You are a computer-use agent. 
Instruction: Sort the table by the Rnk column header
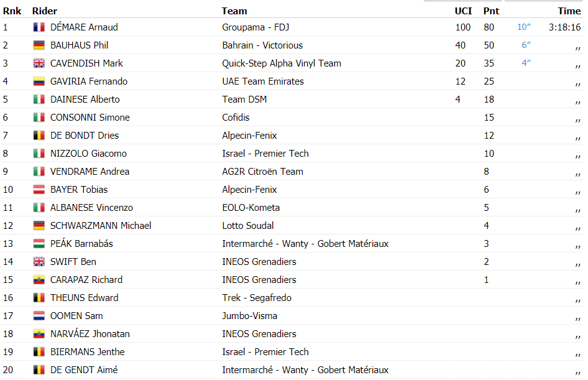12,11
